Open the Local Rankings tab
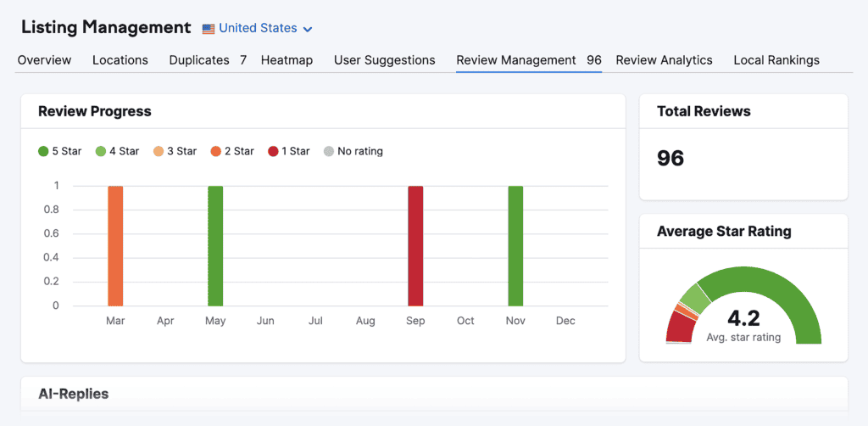 click(776, 60)
